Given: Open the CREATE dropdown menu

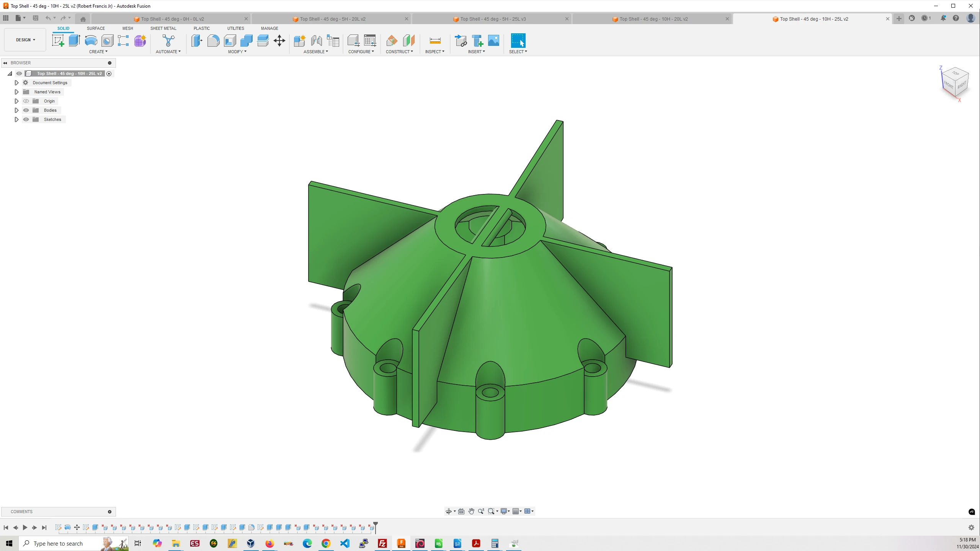Looking at the screenshot, I should click(98, 52).
